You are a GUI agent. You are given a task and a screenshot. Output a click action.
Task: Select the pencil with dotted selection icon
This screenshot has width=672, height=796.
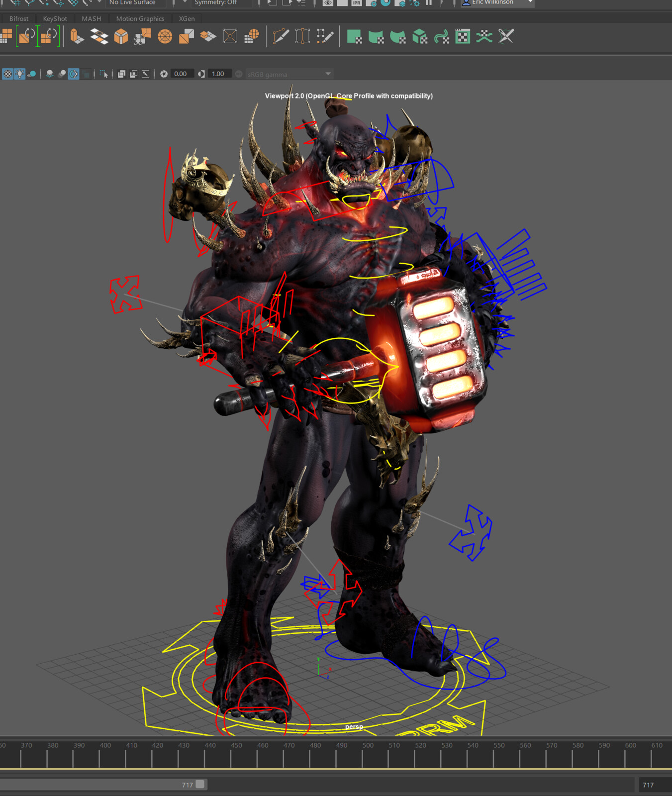tap(325, 36)
